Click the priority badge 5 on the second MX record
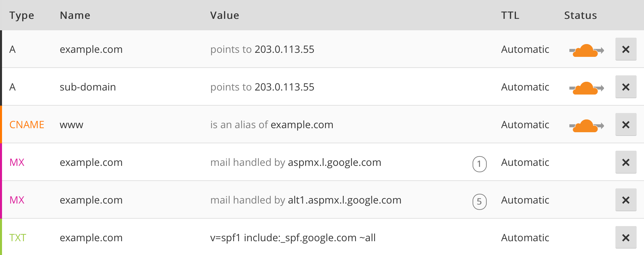 tap(480, 202)
